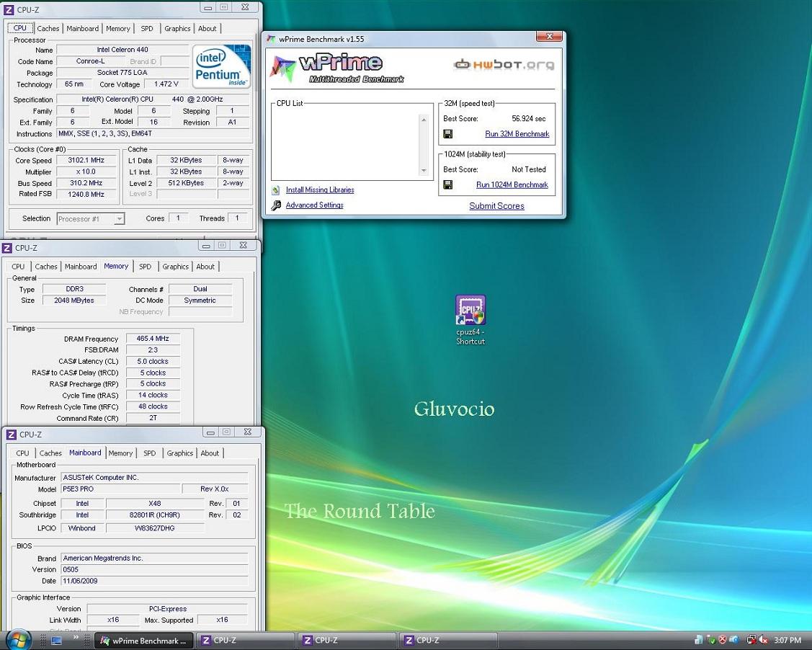This screenshot has height=650, width=812.
Task: Click the wPrime Multithreaded Benchmark logo
Action: [x=336, y=68]
